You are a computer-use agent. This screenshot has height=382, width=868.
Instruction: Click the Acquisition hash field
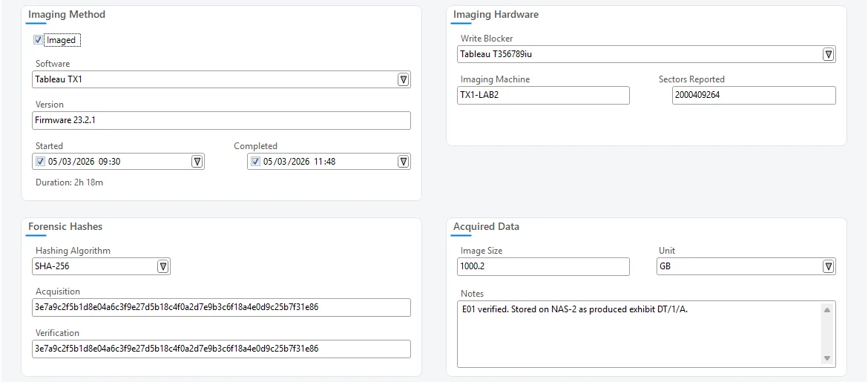point(221,307)
